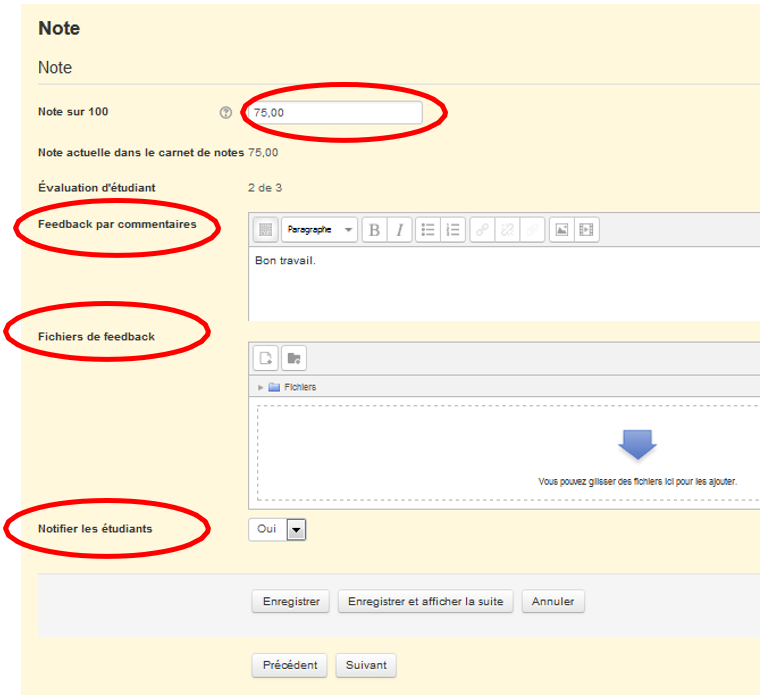Add a file to feedback files
The height and width of the screenshot is (698, 764).
tap(267, 358)
